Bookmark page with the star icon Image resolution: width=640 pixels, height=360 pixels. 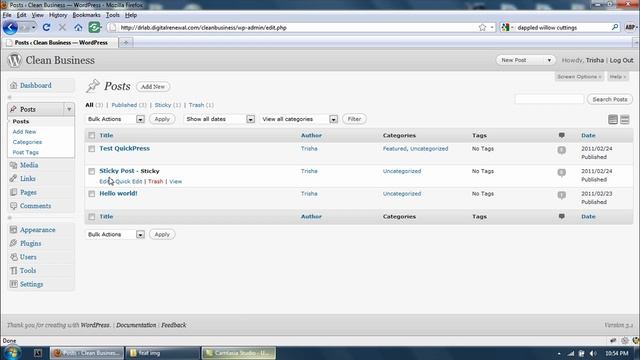(482, 27)
